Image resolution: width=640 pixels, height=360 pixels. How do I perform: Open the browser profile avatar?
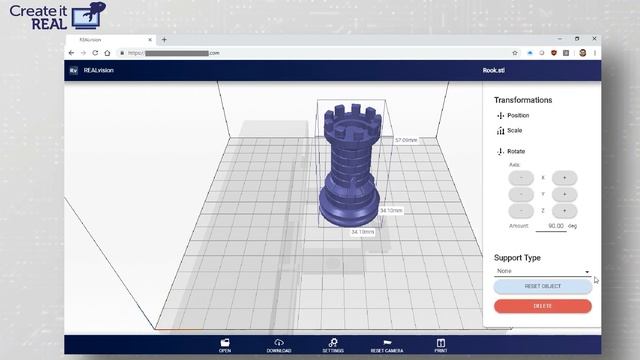tap(582, 53)
